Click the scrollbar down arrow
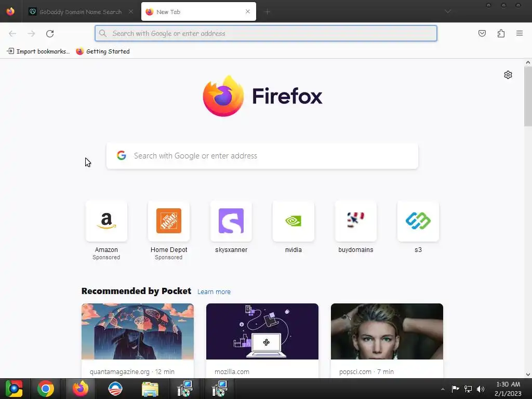 528,375
